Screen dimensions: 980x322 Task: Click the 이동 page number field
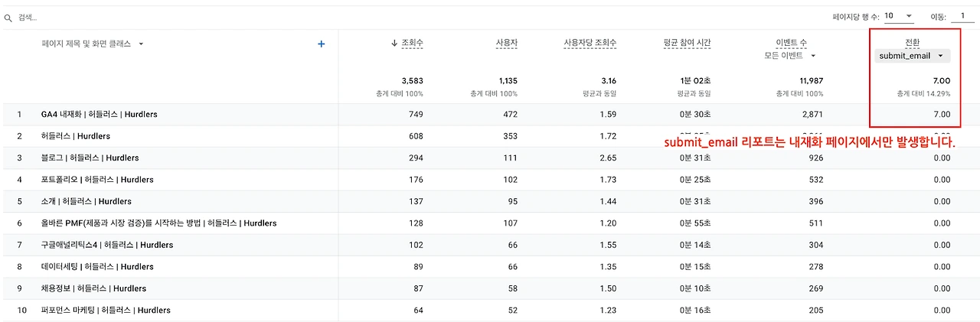[961, 16]
